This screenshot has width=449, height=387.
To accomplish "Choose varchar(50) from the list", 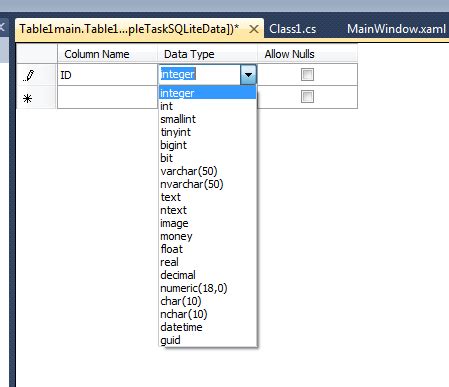I will tap(208, 171).
